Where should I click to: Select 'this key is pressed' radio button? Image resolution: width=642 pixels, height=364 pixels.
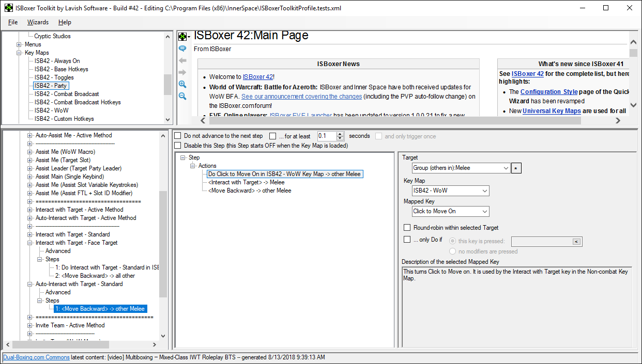pyautogui.click(x=453, y=241)
